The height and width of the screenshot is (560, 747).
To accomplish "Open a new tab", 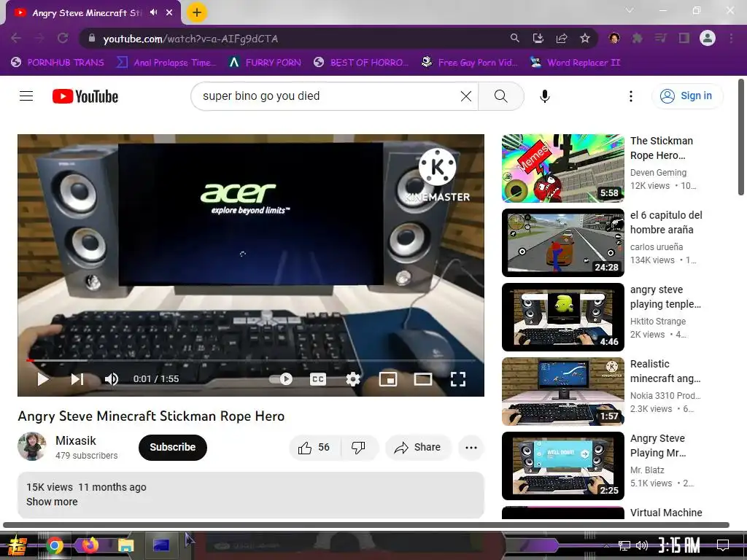I will pos(197,12).
